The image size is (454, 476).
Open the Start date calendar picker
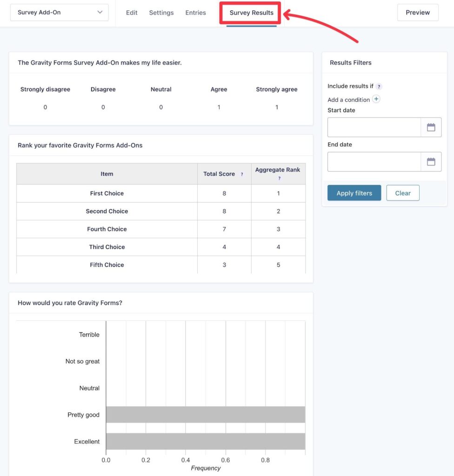click(432, 126)
